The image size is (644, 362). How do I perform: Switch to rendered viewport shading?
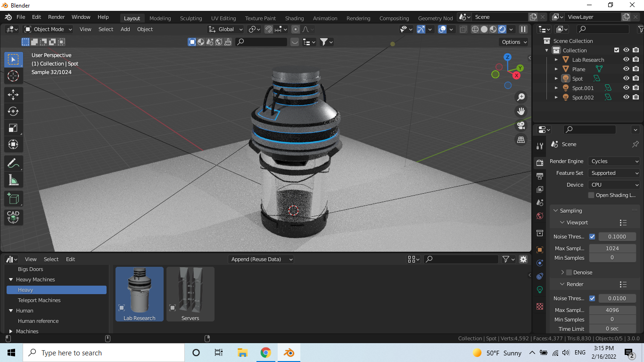pos(502,29)
